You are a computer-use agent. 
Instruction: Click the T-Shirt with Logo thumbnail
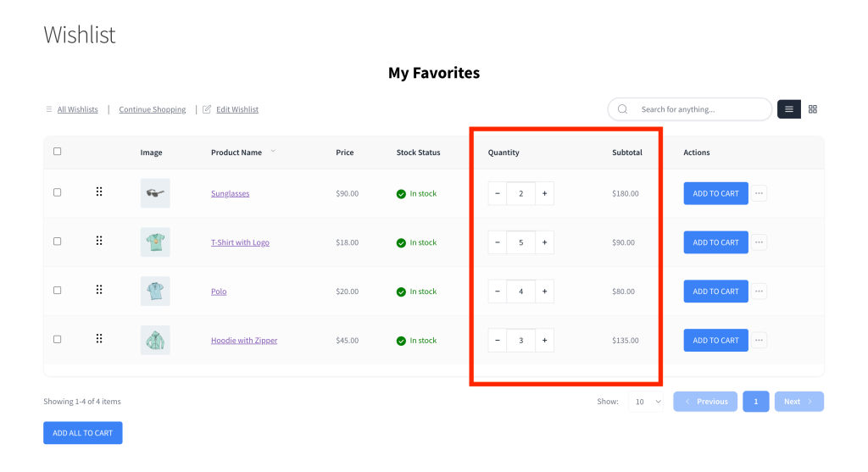[155, 242]
